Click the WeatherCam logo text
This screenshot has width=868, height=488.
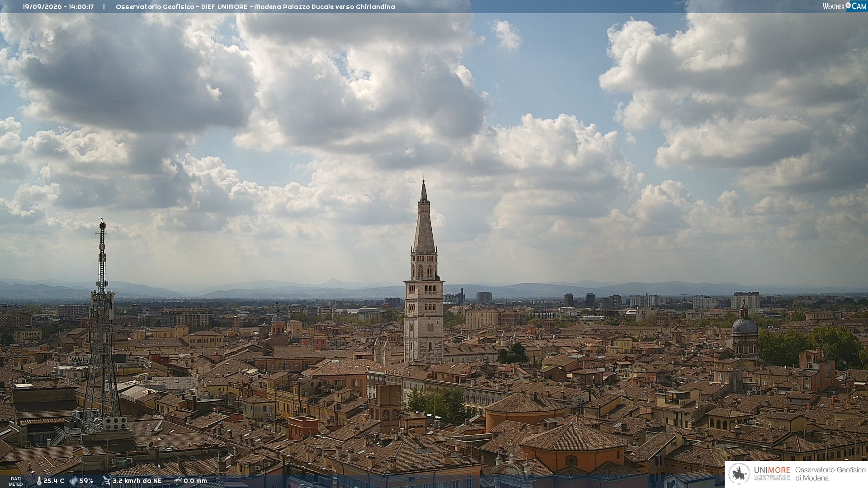tap(844, 6)
